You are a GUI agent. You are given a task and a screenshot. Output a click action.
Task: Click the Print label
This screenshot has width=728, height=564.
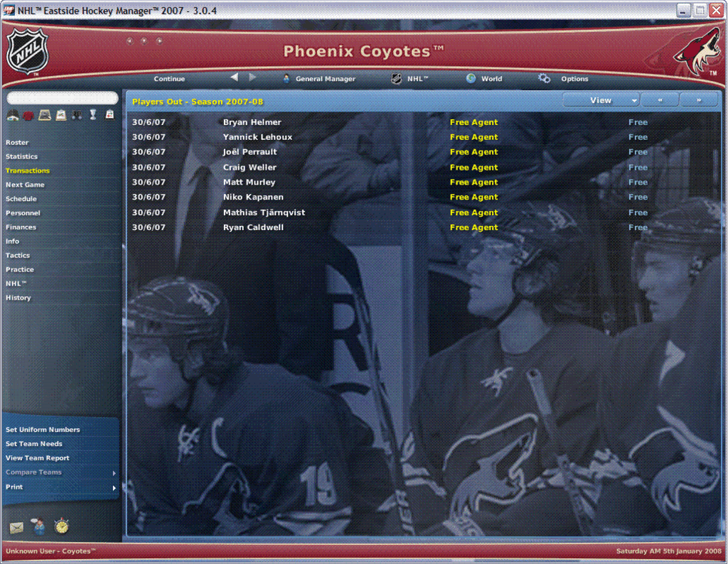point(14,487)
